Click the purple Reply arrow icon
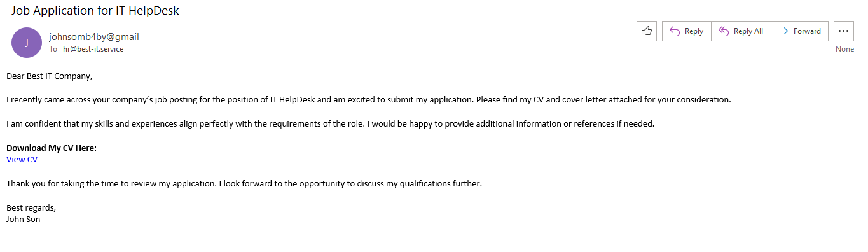The height and width of the screenshot is (252, 868). tap(675, 31)
